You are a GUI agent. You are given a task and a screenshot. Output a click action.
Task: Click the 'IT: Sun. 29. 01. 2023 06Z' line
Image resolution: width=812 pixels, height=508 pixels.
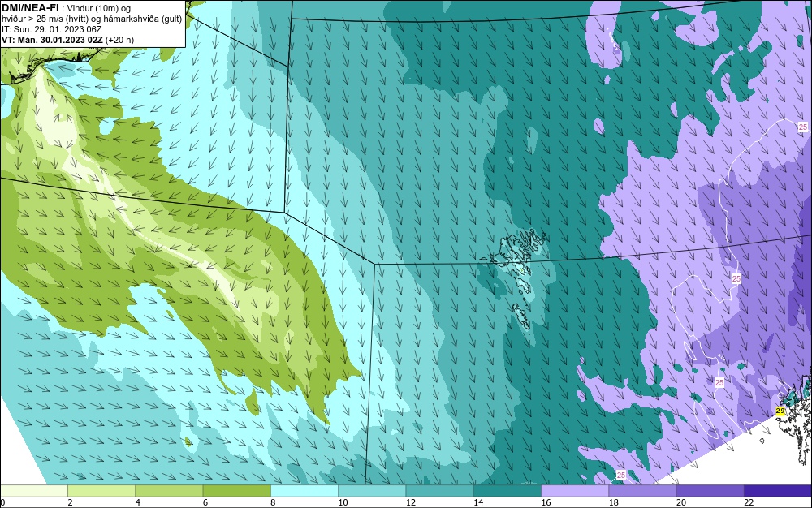tap(52, 29)
